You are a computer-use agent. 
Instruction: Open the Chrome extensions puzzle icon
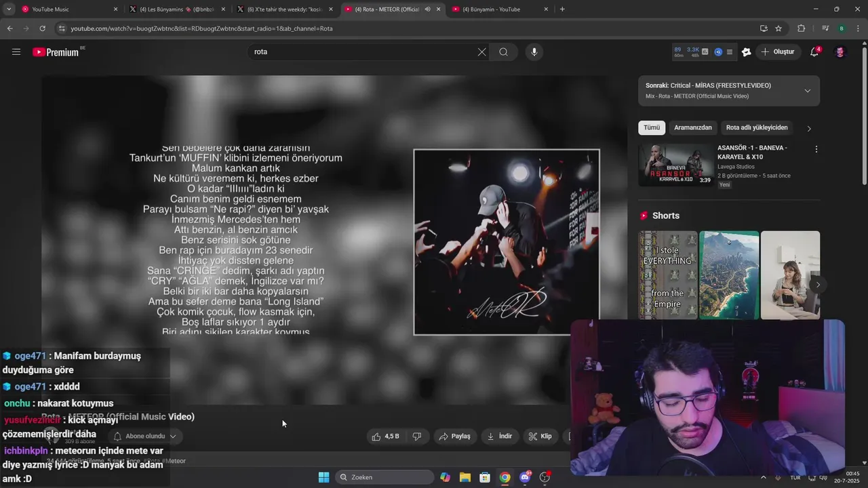[x=802, y=28]
